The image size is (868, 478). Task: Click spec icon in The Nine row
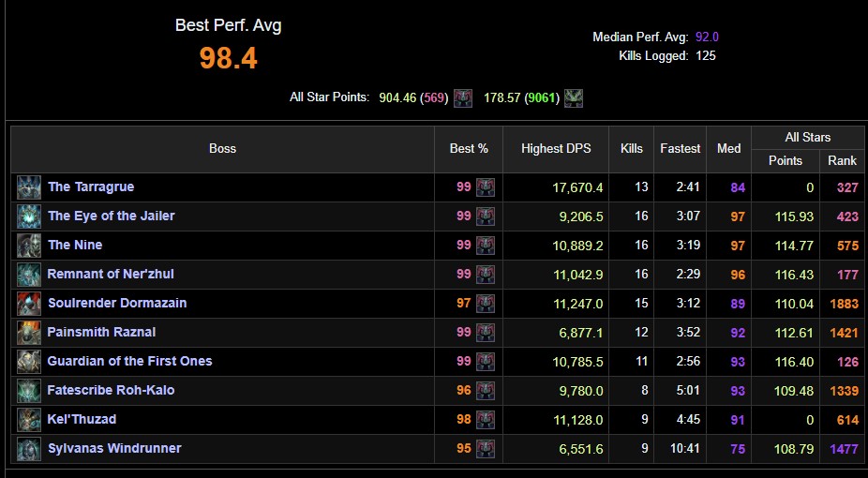[x=486, y=246]
